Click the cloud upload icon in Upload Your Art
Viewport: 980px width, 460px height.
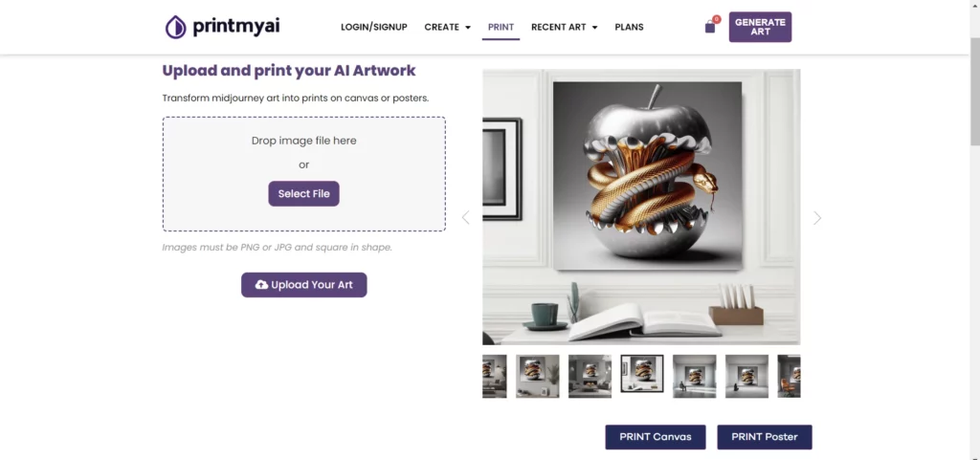(262, 285)
